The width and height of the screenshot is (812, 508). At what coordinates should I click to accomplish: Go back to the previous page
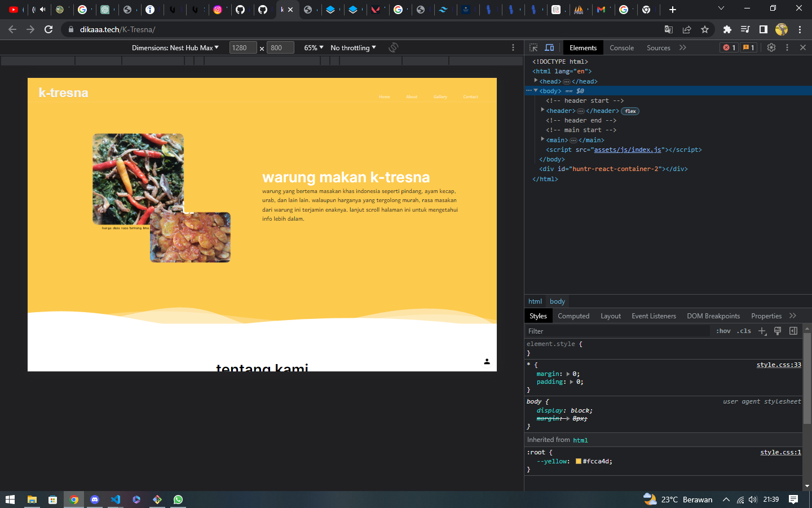[12, 29]
